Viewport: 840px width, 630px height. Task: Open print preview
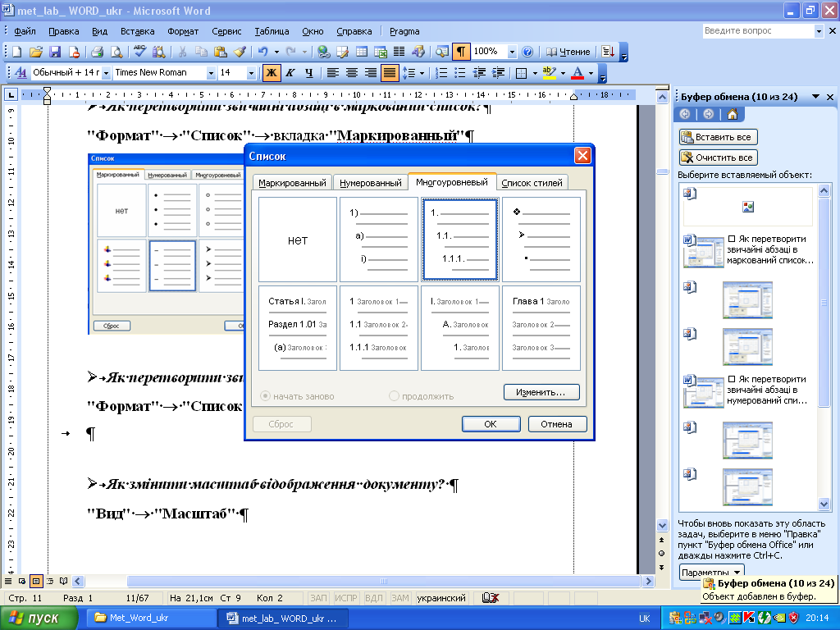click(116, 52)
